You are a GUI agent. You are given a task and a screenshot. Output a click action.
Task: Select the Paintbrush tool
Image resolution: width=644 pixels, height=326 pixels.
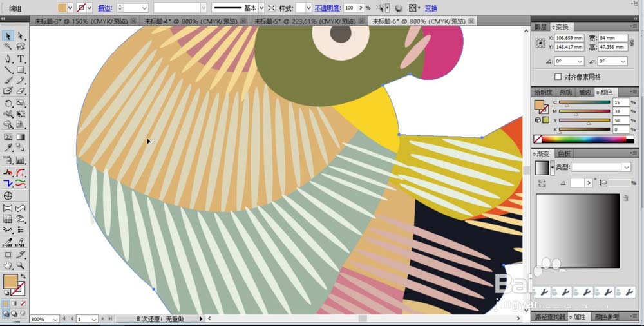point(8,81)
